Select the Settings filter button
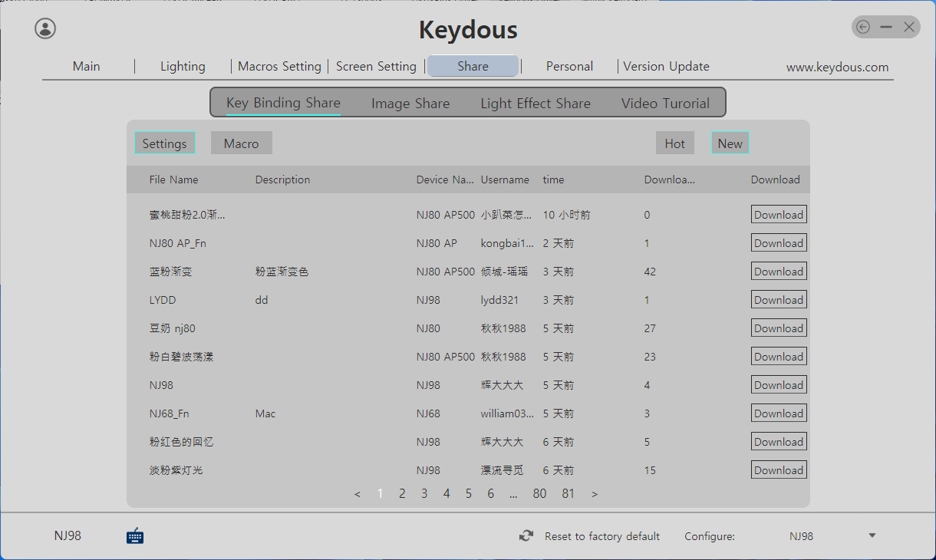The height and width of the screenshot is (560, 936). [165, 143]
